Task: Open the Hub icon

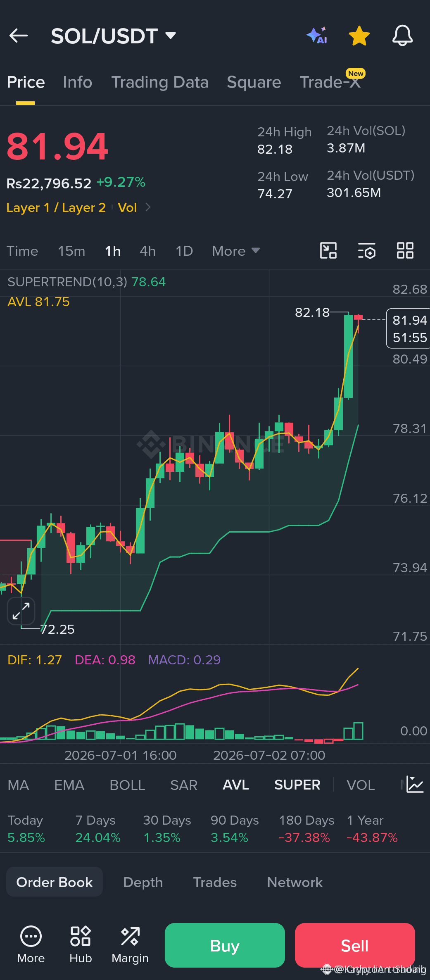Action: [81, 945]
